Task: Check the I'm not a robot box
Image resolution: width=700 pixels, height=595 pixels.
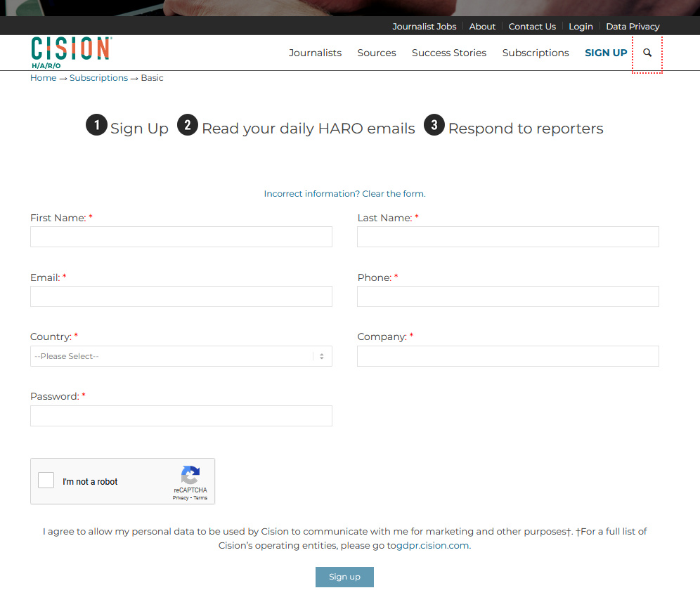Action: (46, 480)
